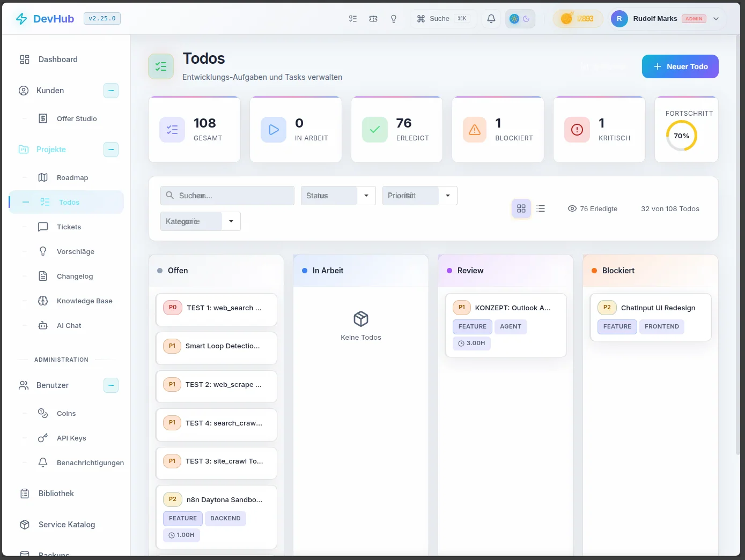745x560 pixels.
Task: Open the todos shortcut icon in top bar
Action: tap(353, 19)
